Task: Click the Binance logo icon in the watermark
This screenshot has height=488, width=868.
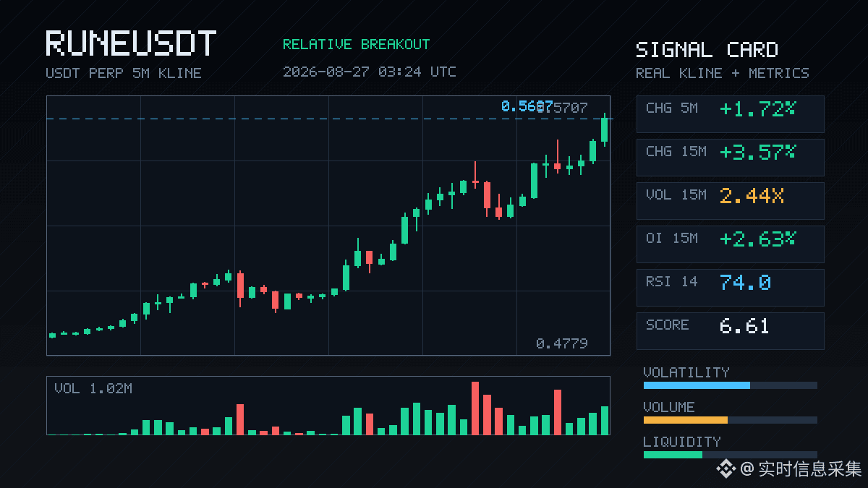Action: click(x=726, y=469)
